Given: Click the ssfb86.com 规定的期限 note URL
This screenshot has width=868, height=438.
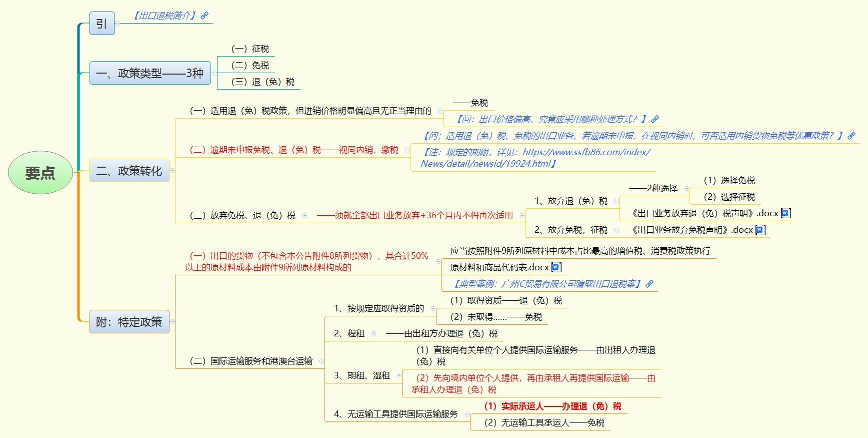Looking at the screenshot, I should [536, 158].
